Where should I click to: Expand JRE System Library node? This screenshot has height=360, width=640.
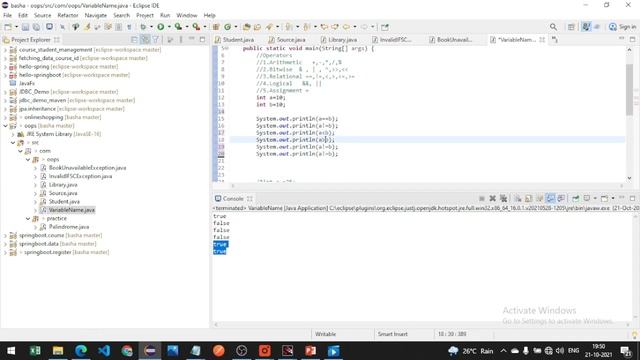click(13, 134)
